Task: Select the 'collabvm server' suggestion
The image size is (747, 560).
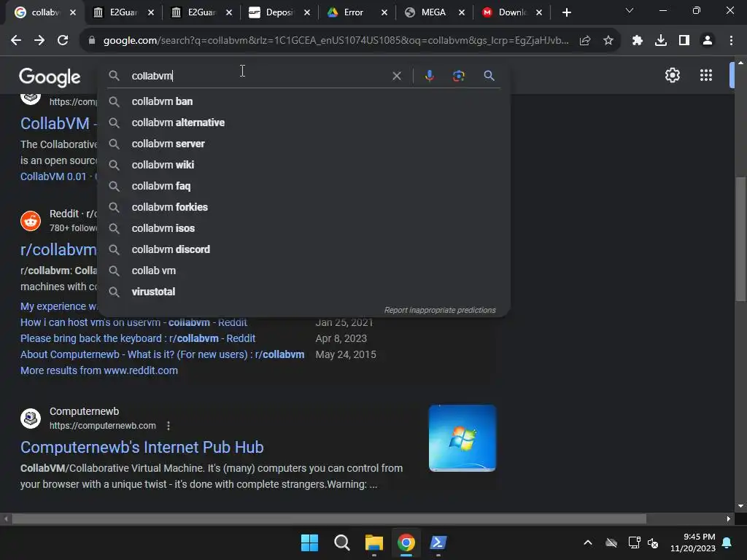Action: point(304,144)
